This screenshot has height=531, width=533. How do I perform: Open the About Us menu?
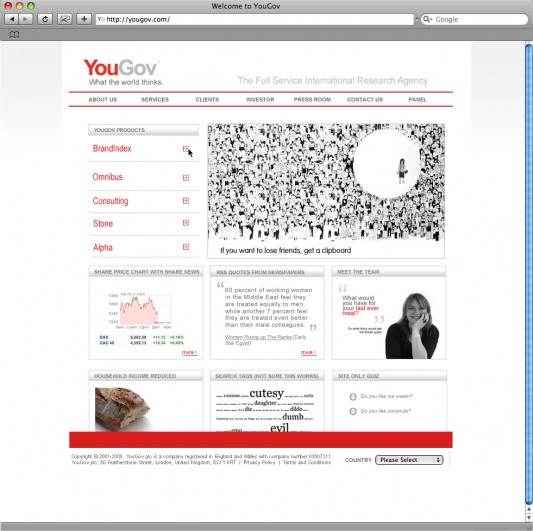[103, 100]
